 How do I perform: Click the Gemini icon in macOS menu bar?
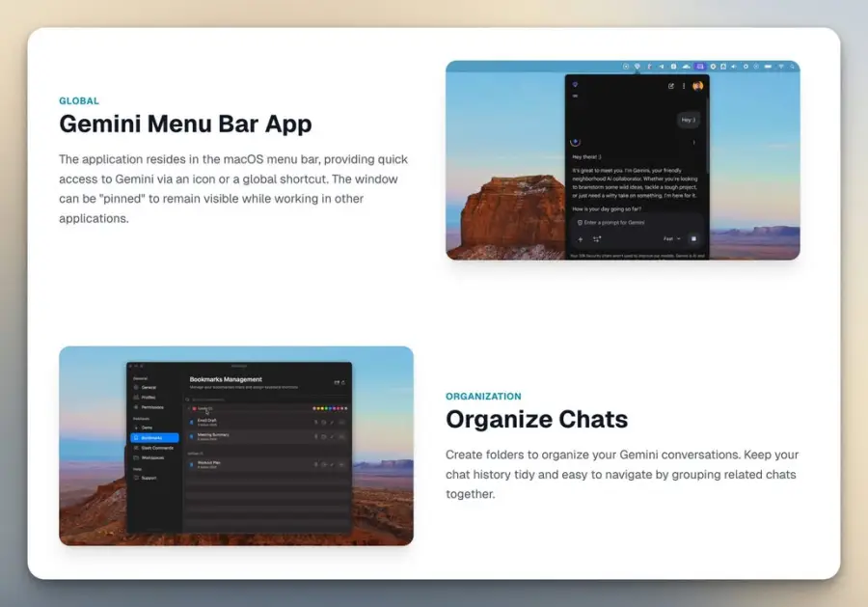637,67
